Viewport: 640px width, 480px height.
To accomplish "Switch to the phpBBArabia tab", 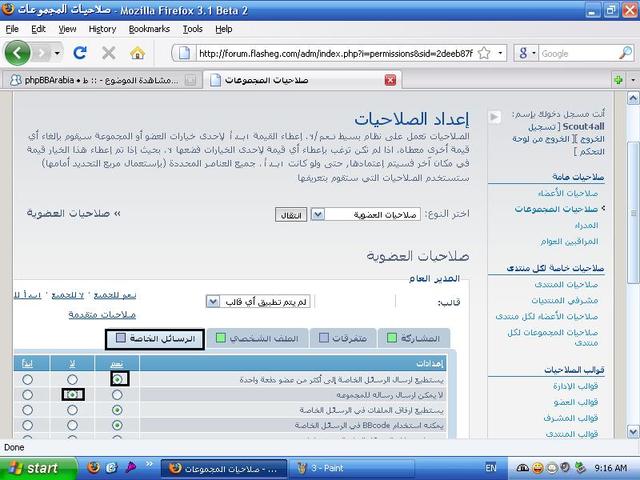I will coord(102,80).
